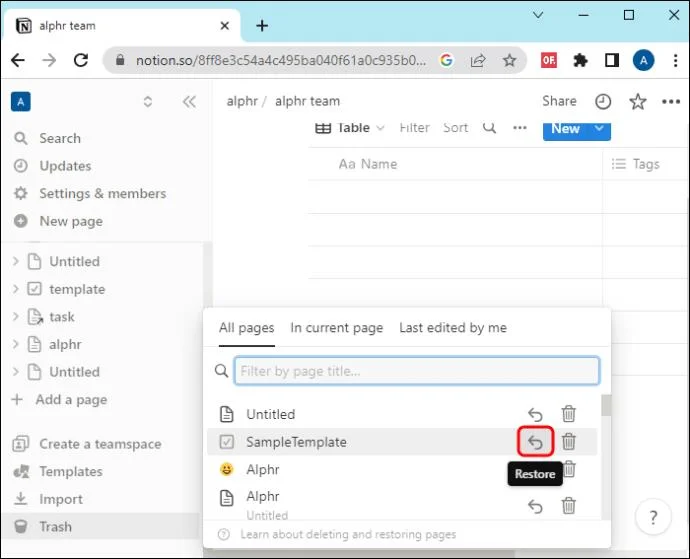The width and height of the screenshot is (690, 559).
Task: Permanently delete SampleTemplate with its trash icon
Action: point(569,441)
